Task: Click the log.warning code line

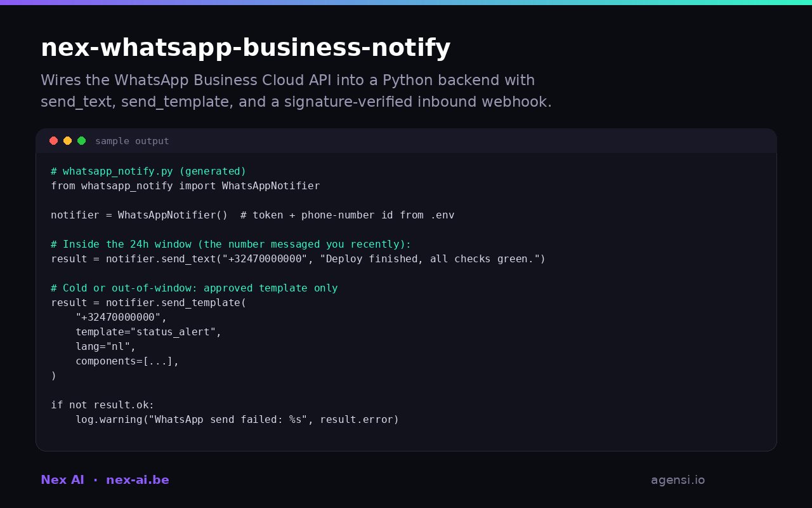Action: pyautogui.click(x=237, y=420)
